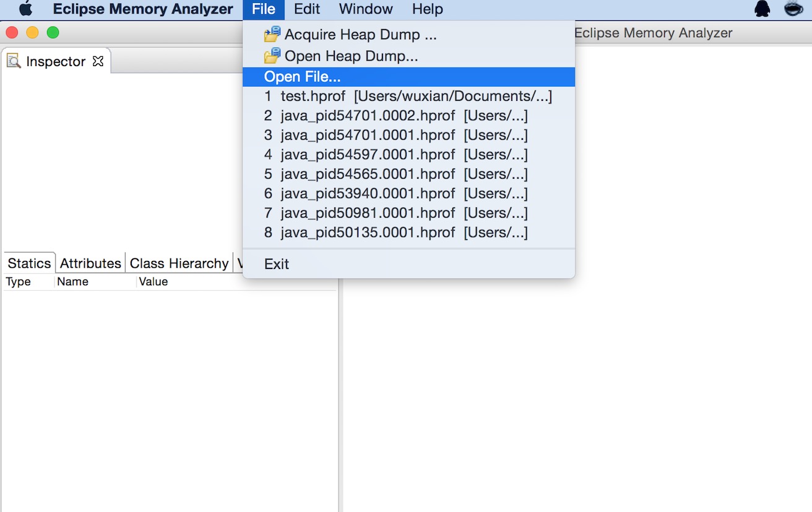Image resolution: width=812 pixels, height=512 pixels.
Task: Open recent file 1 test.hprof
Action: pyautogui.click(x=408, y=96)
